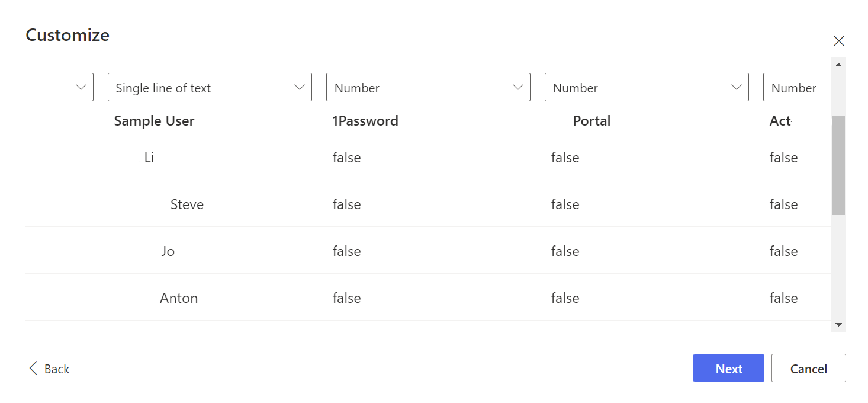Click 1Password value in Steve's row

point(346,204)
